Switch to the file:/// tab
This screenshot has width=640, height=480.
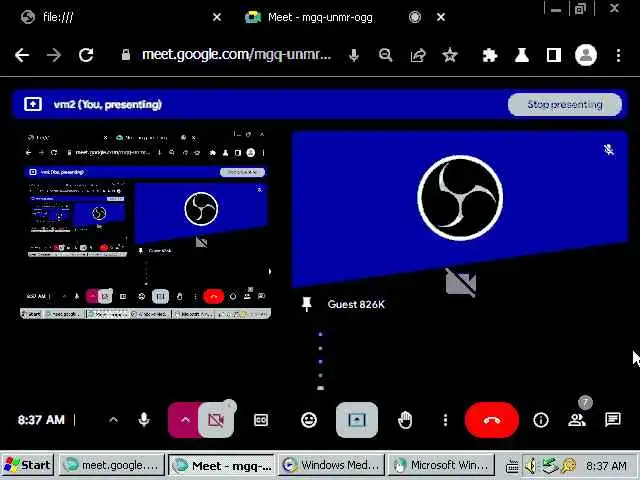(x=58, y=17)
